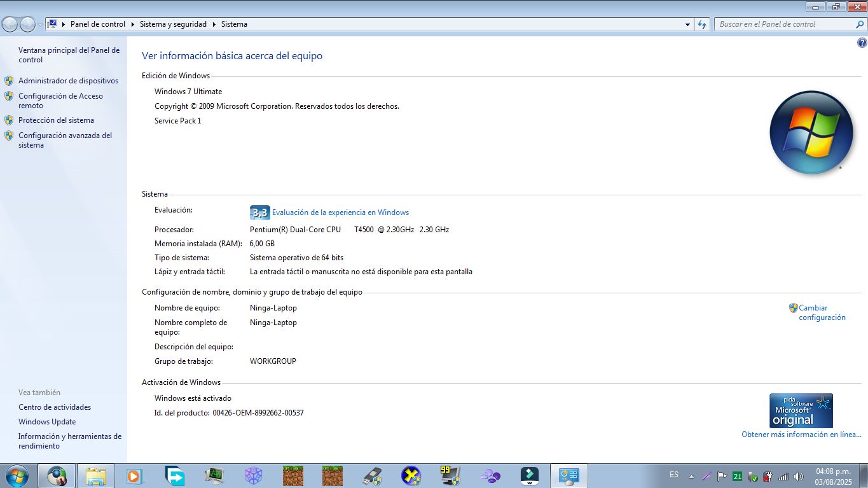Open the monitor with yellow 99 taskbar icon
The image size is (868, 488).
(451, 476)
